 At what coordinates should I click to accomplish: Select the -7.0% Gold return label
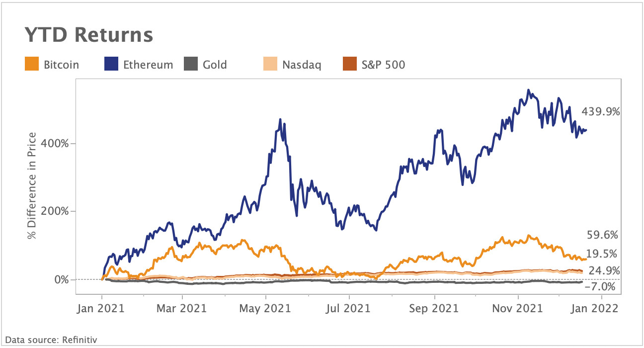tap(600, 287)
